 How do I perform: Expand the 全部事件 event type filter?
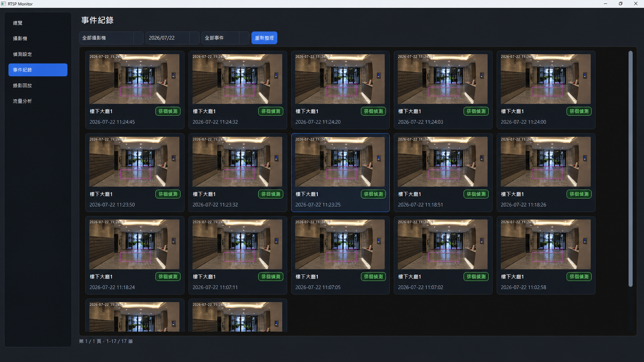pyautogui.click(x=225, y=38)
